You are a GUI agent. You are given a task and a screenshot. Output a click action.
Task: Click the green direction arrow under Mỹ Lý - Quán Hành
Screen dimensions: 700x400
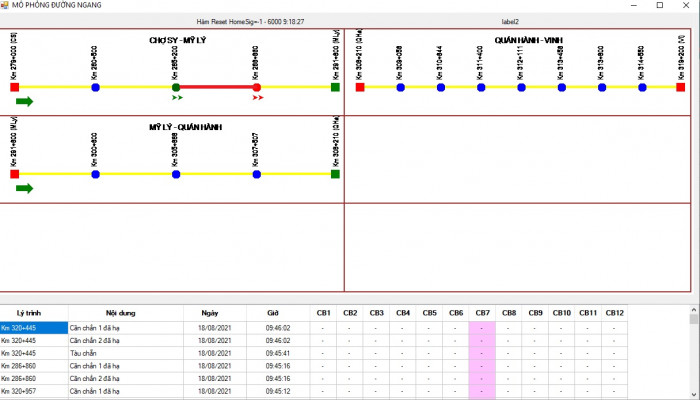24,188
